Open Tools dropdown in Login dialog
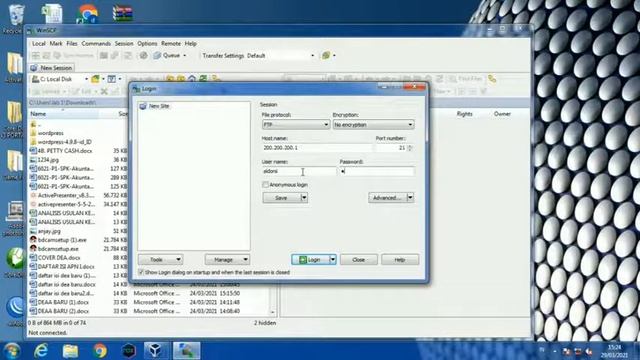Image resolution: width=640 pixels, height=360 pixels. pyautogui.click(x=160, y=260)
